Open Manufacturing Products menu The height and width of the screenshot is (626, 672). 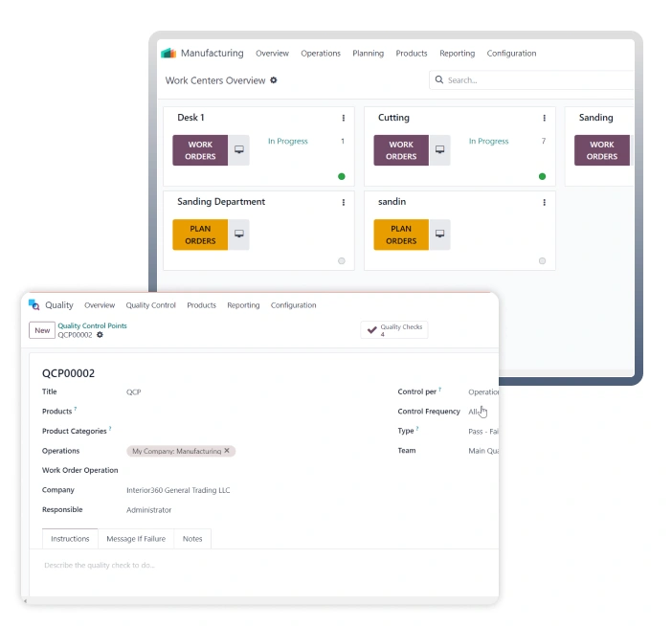[x=412, y=54]
